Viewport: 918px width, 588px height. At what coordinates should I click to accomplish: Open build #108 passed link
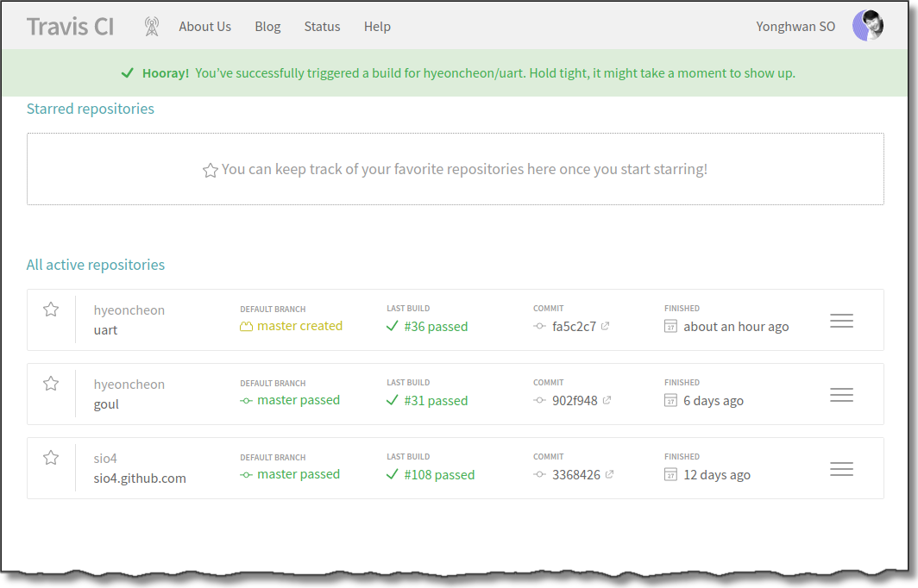[x=439, y=475]
